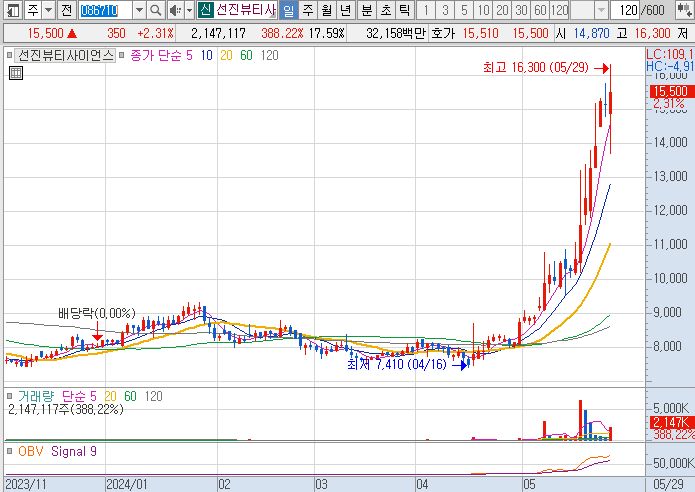Click the panel collapse icon at toolbar start

click(13, 10)
